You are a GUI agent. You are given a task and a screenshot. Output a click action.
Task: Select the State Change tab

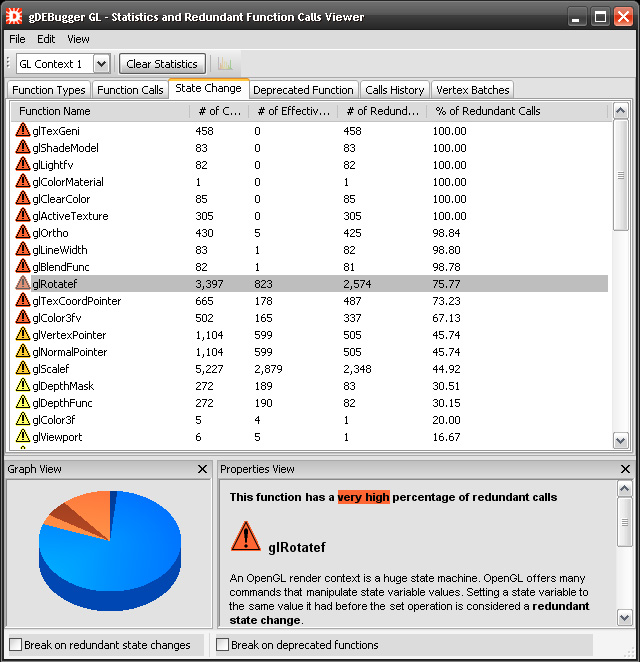209,88
